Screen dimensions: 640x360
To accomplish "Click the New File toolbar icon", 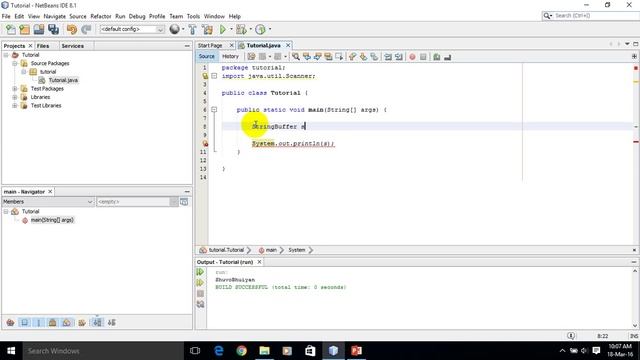I will 11,29.
